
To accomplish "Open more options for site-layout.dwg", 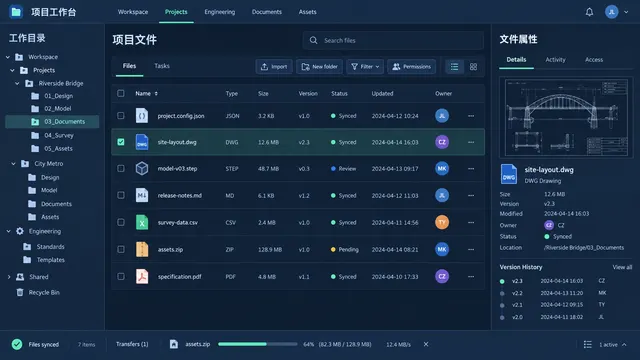I will tap(471, 142).
